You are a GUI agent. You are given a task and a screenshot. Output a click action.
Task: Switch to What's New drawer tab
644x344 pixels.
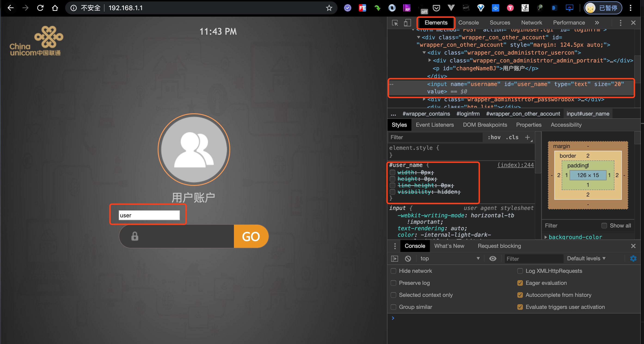pos(449,246)
